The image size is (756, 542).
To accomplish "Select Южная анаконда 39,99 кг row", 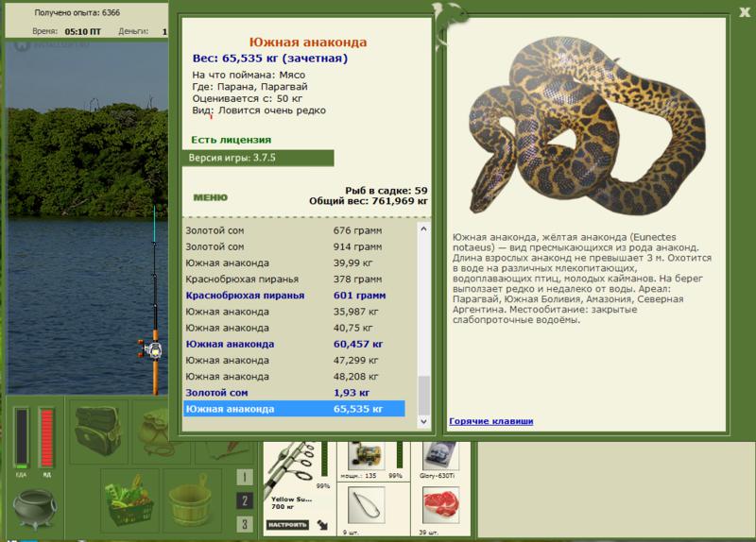I will click(294, 263).
